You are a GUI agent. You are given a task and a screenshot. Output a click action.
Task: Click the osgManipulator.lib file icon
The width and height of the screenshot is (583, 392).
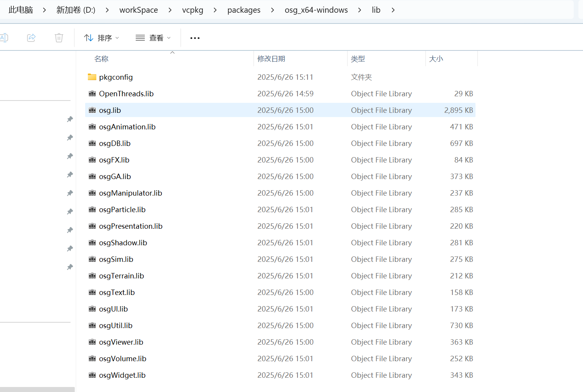[x=92, y=193]
